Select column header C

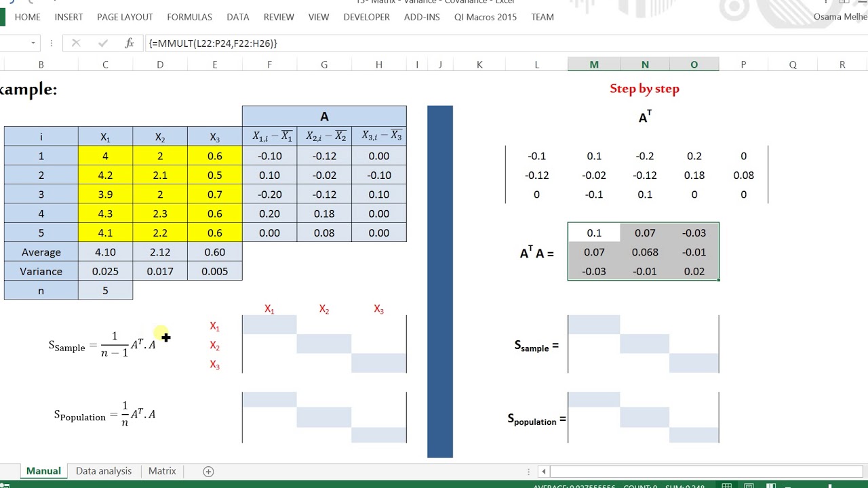click(105, 64)
